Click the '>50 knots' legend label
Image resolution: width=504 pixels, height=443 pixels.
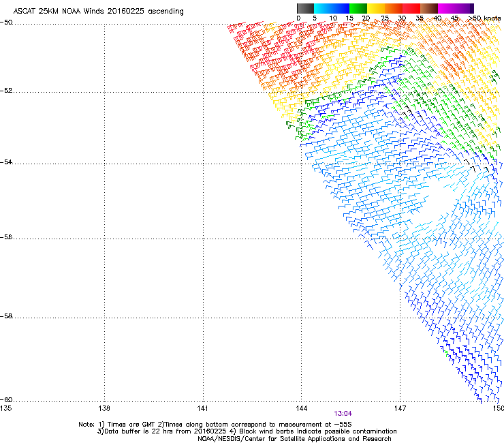(x=484, y=18)
